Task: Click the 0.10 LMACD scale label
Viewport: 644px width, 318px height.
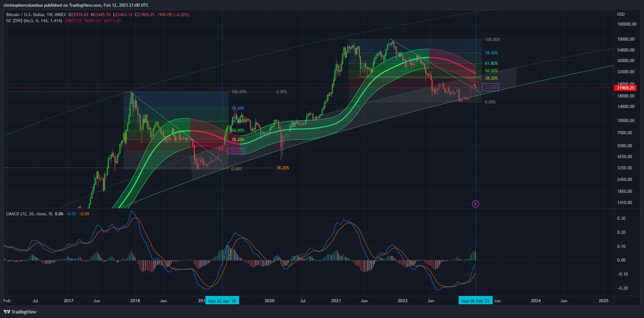Action: tap(621, 246)
